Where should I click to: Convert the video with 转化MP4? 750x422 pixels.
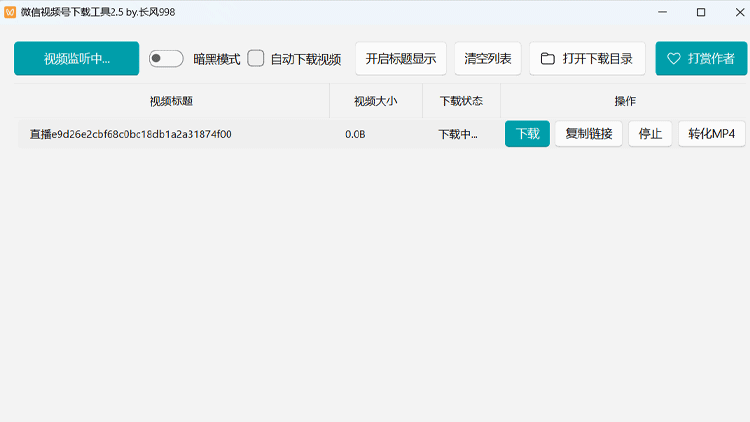pos(711,134)
